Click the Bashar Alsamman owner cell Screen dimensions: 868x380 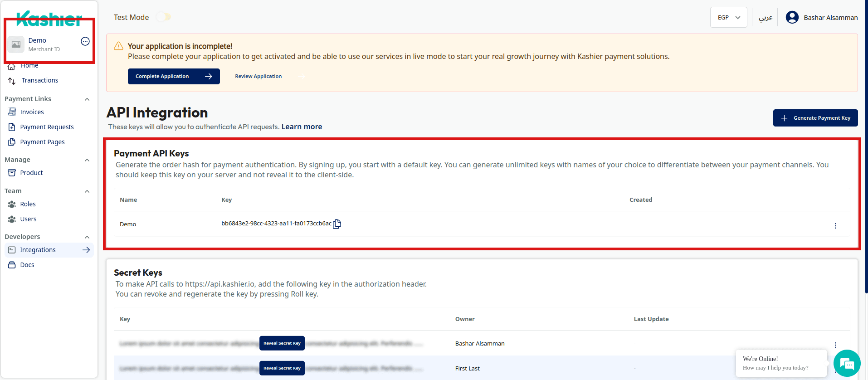[480, 344]
